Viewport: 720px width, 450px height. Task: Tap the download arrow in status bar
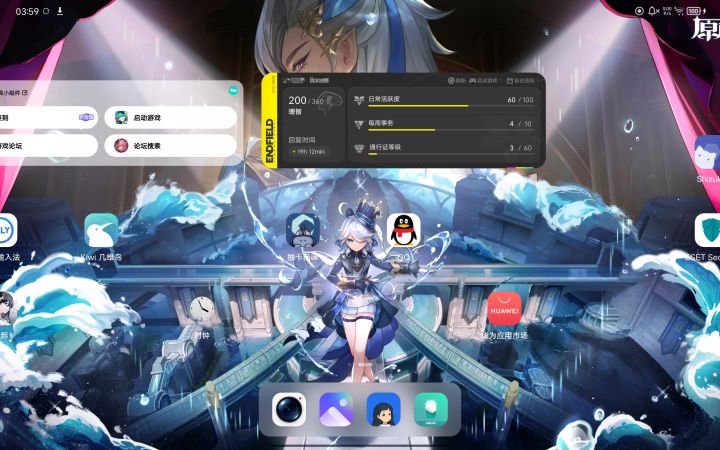pyautogui.click(x=60, y=11)
